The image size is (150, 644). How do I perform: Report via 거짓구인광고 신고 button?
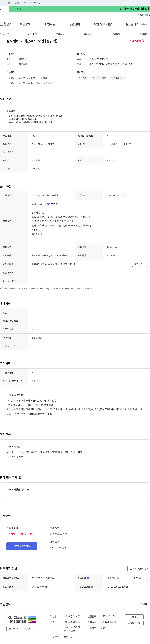139,568
